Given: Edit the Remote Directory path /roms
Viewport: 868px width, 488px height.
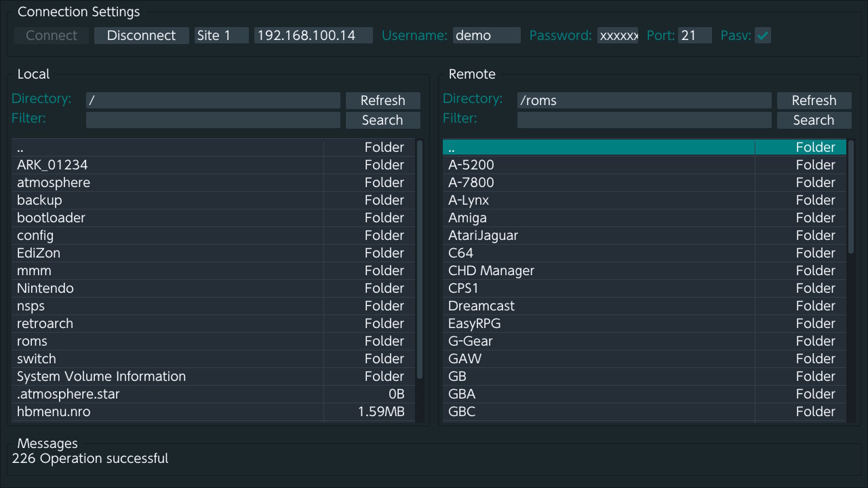Looking at the screenshot, I should click(644, 100).
